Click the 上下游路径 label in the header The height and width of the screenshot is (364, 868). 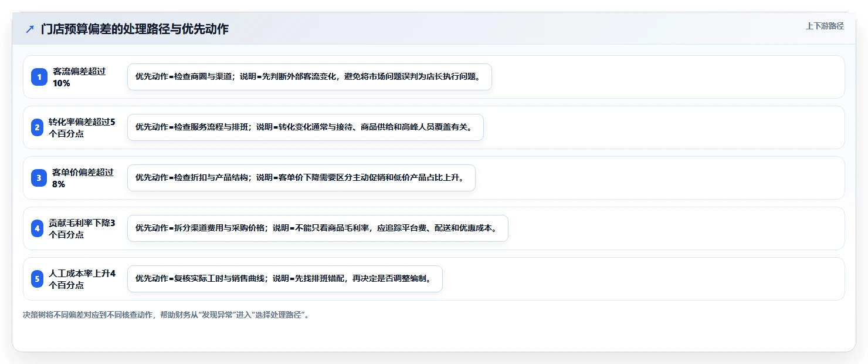(825, 26)
